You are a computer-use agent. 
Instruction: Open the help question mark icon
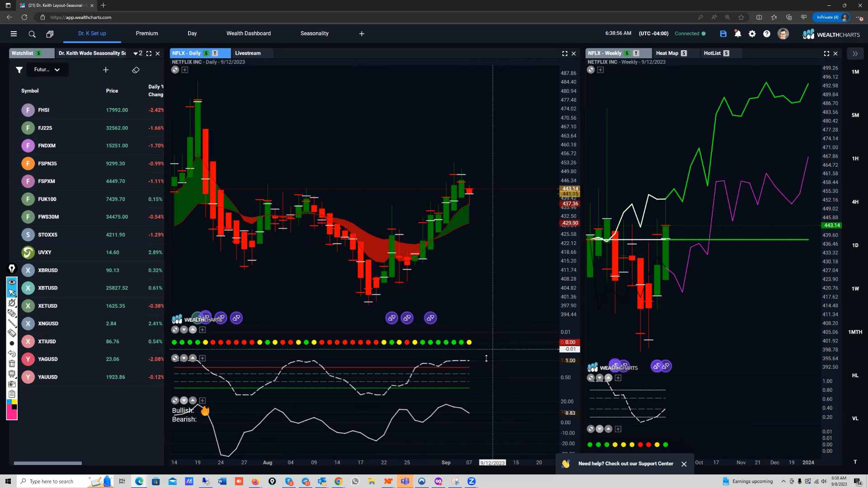[x=767, y=33]
